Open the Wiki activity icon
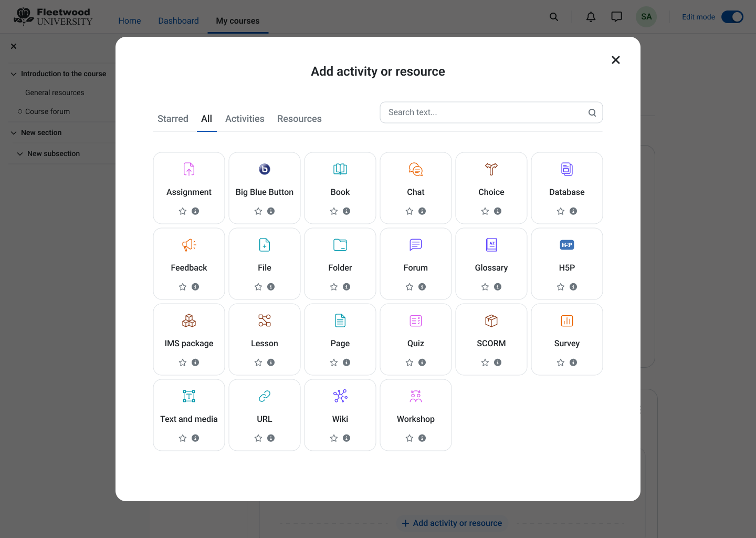Image resolution: width=756 pixels, height=538 pixels. [340, 396]
